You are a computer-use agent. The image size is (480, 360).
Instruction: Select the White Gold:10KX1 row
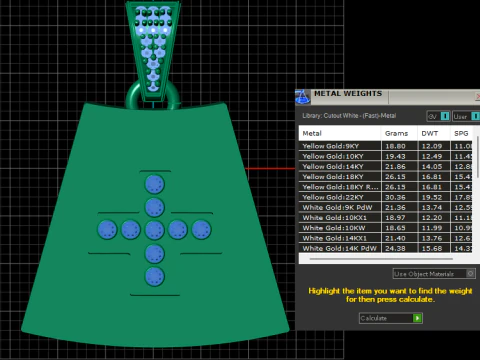(385, 218)
